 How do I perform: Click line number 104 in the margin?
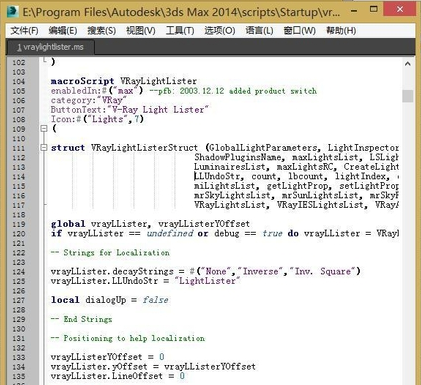[19, 81]
